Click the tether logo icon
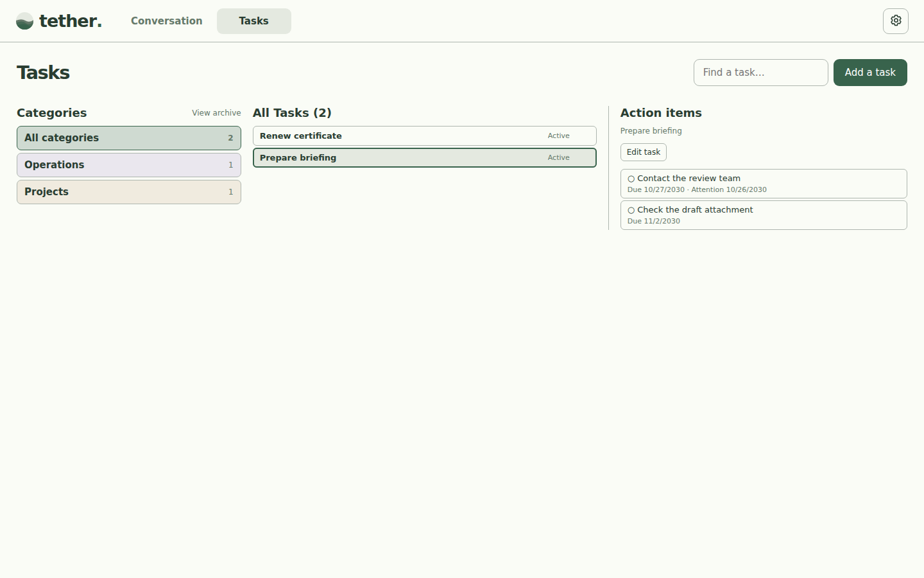Viewport: 924px width, 578px height. point(24,21)
